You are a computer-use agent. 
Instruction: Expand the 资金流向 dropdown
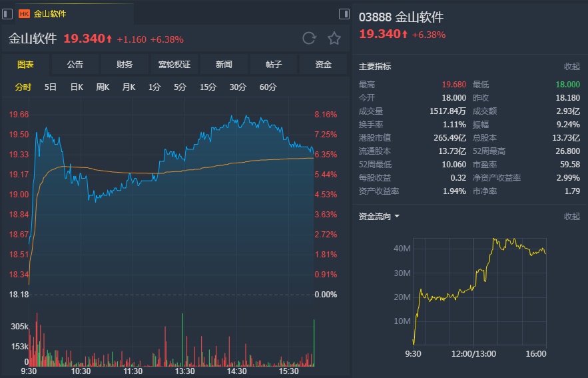pyautogui.click(x=397, y=216)
